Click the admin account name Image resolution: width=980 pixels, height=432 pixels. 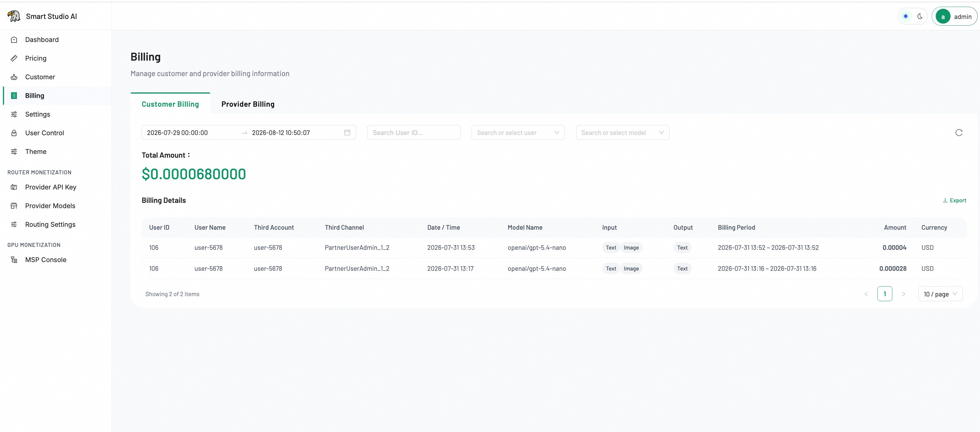(963, 16)
